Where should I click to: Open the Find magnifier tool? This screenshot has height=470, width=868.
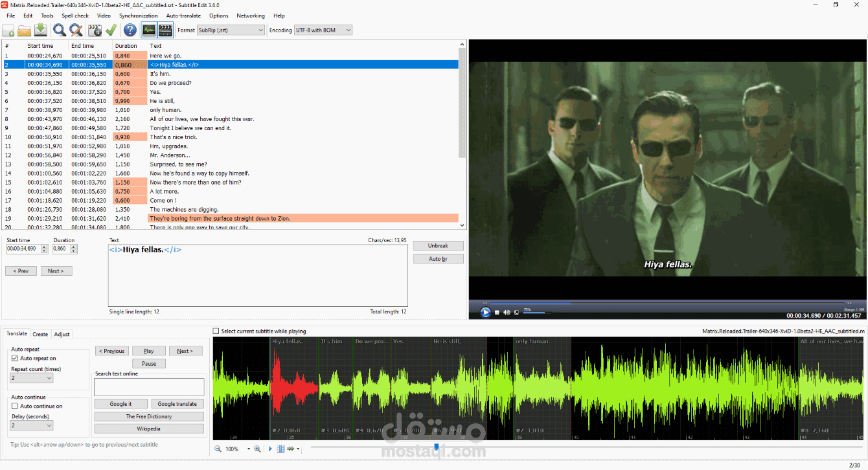(60, 30)
